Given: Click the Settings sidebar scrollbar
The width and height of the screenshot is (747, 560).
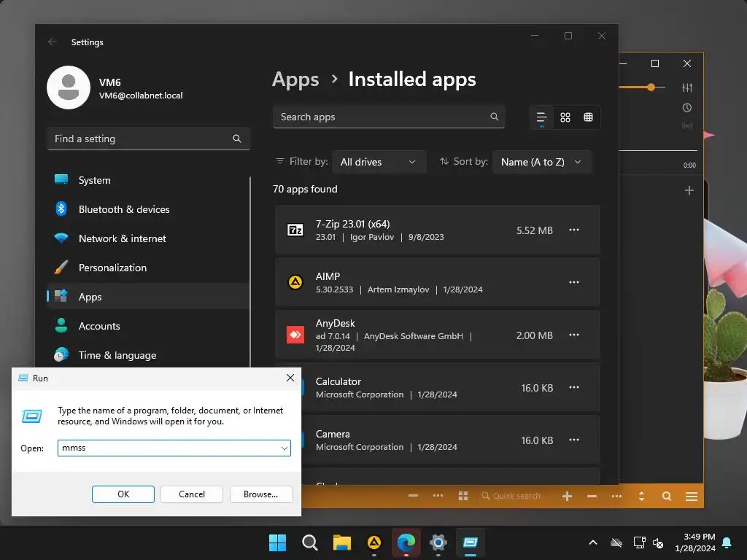Looking at the screenshot, I should tap(249, 271).
